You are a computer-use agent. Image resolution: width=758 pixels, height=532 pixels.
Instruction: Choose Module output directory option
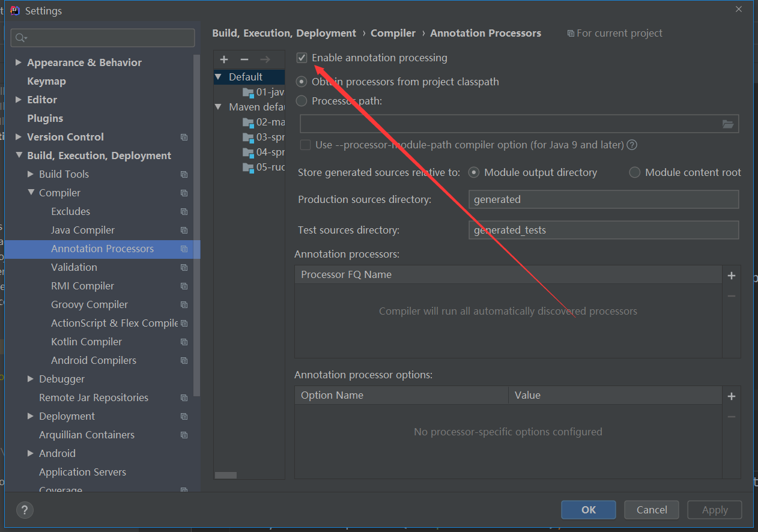point(474,172)
